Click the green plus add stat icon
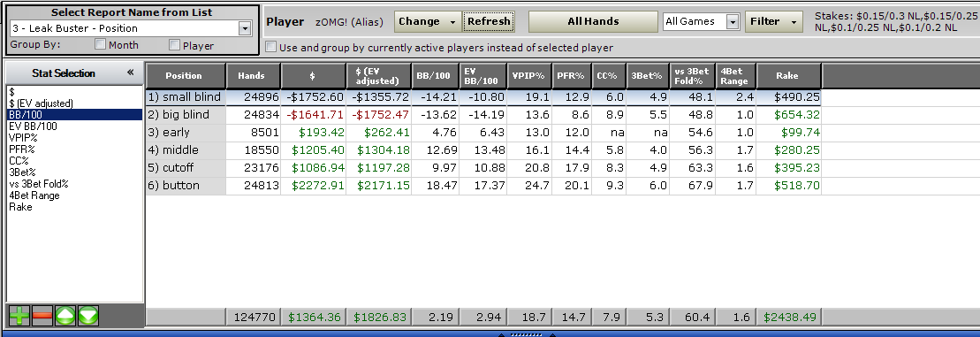 coord(19,316)
